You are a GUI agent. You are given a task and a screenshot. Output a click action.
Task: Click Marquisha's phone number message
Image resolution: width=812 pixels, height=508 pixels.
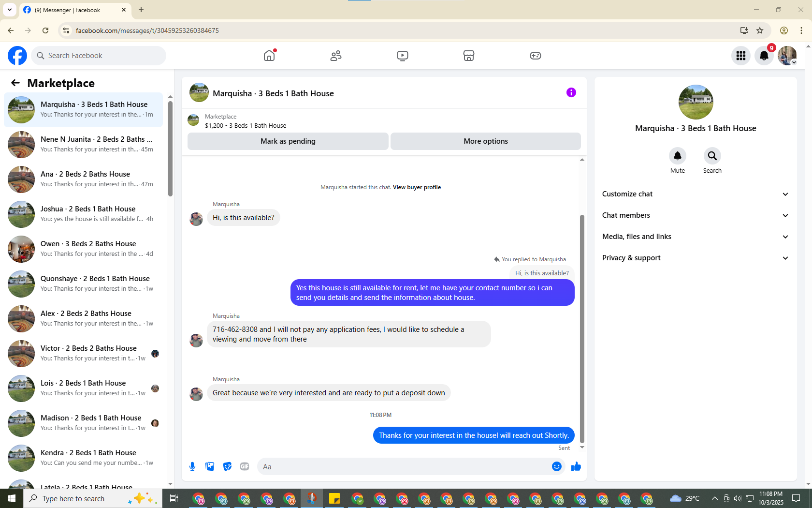[348, 334]
